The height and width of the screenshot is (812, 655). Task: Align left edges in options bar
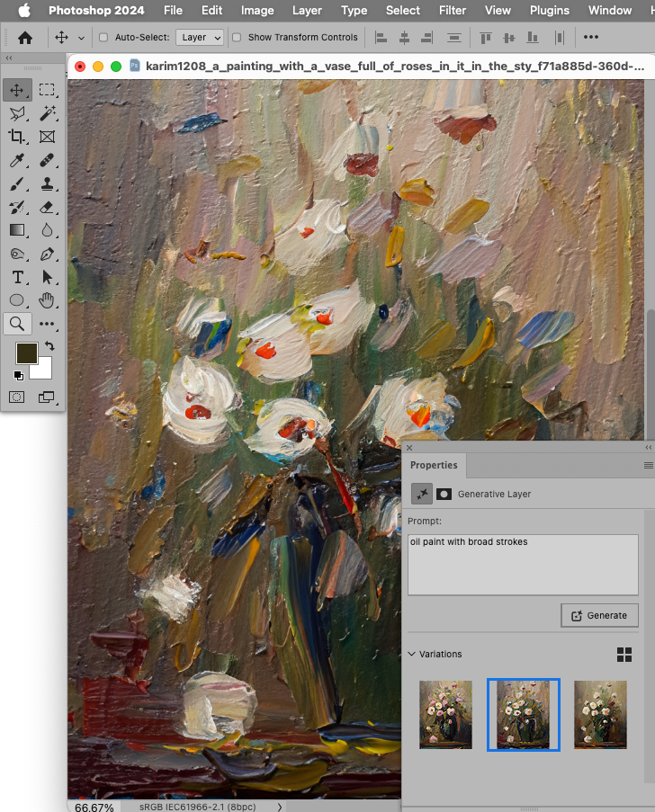point(381,37)
